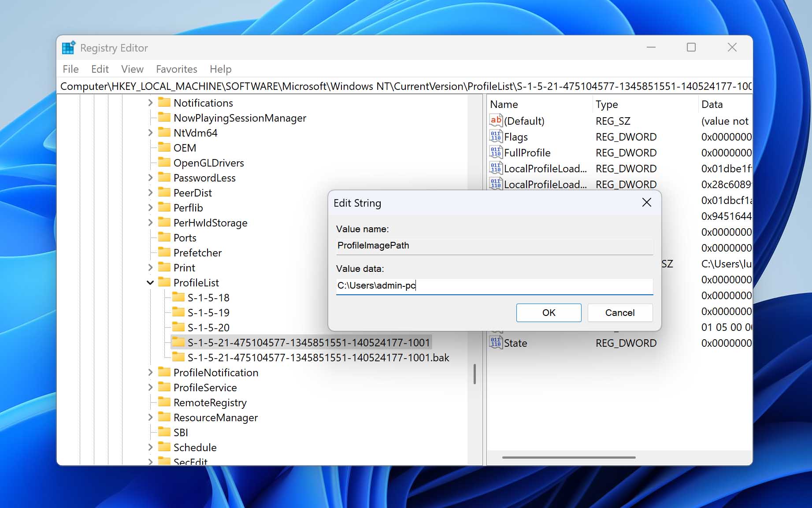Select the ProfileNotification folder icon
Image resolution: width=812 pixels, height=508 pixels.
pos(164,372)
